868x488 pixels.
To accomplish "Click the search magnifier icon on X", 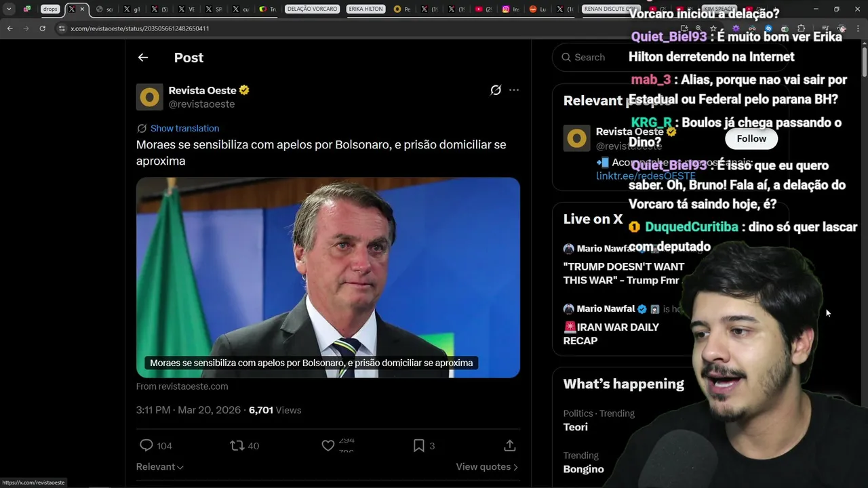I will click(x=566, y=58).
